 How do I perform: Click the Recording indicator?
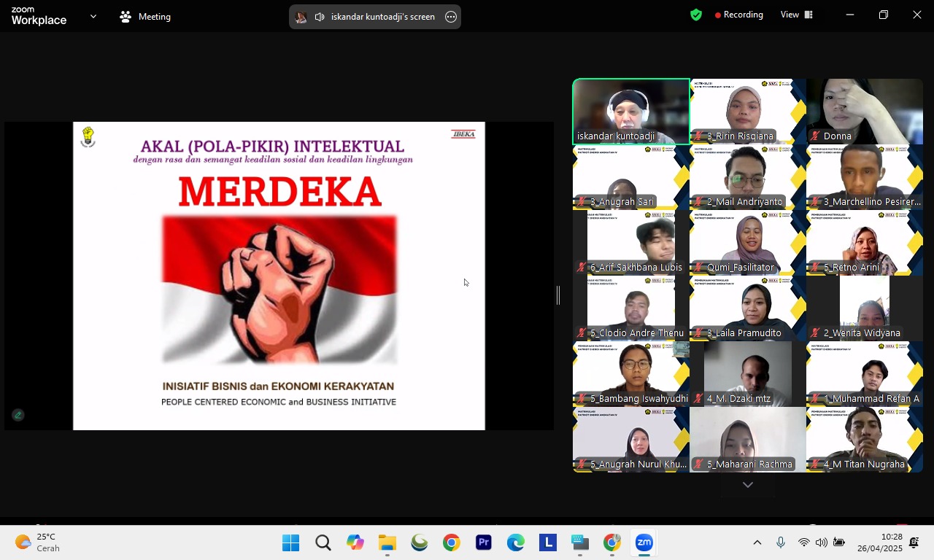tap(739, 15)
